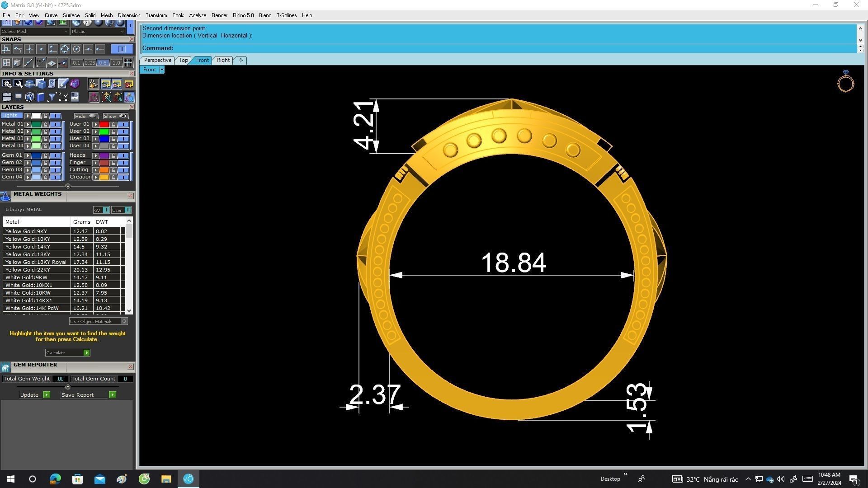Toggle the GV switch in Metal Weights
The image size is (868, 488).
coord(105,210)
